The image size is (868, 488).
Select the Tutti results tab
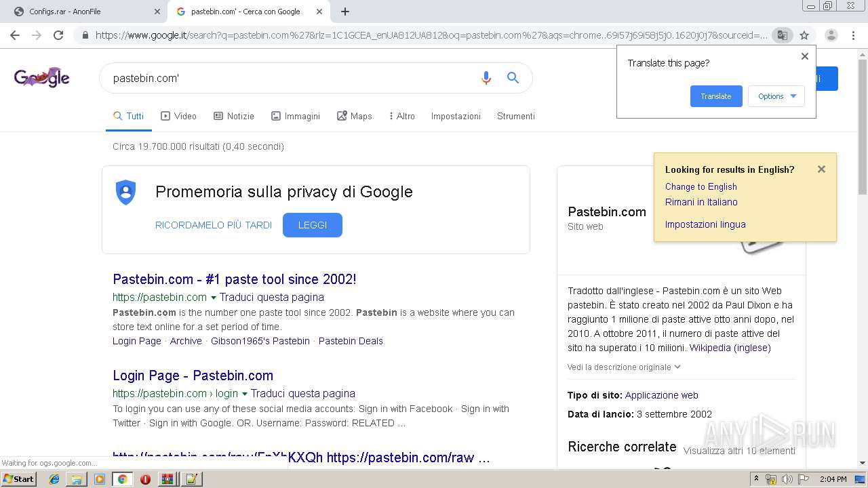(x=128, y=116)
